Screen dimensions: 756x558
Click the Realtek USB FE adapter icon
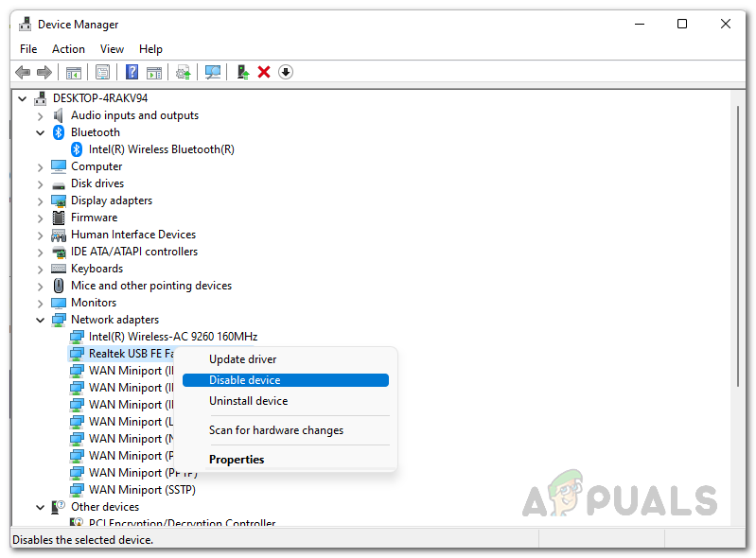click(77, 354)
